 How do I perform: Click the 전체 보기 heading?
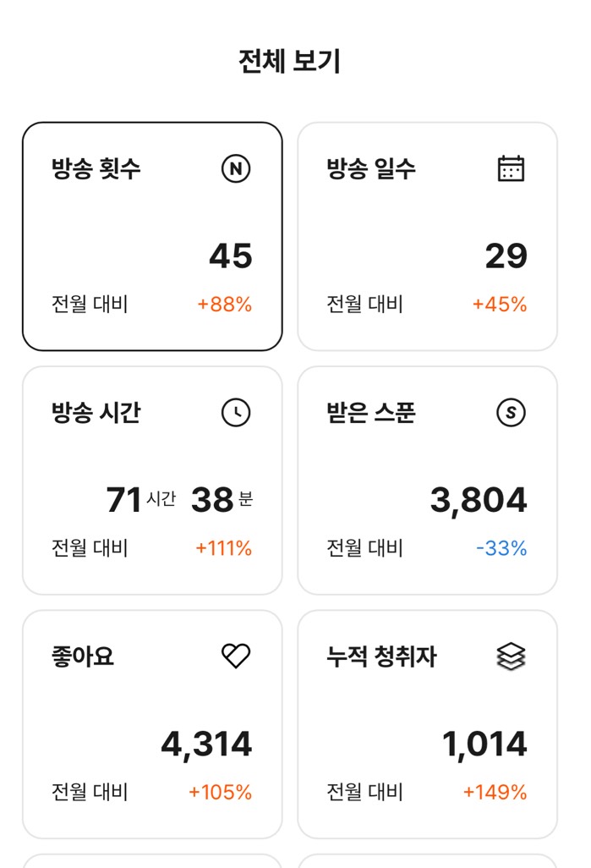(290, 62)
